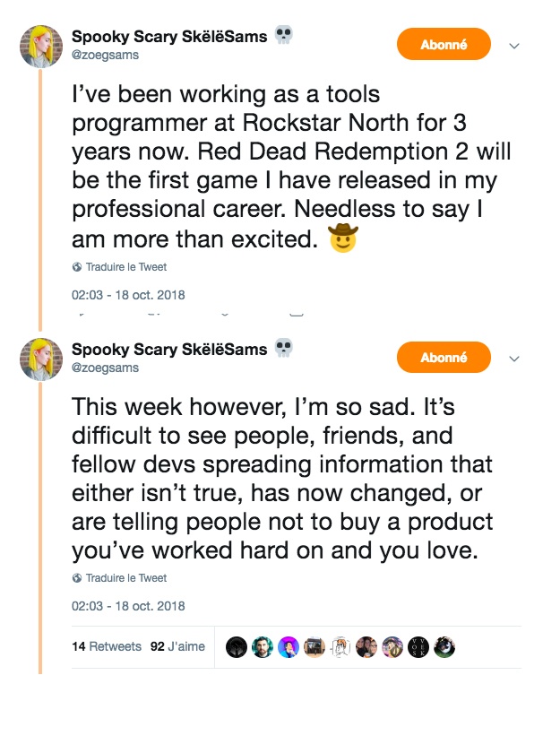Viewport: 560px width, 753px height.
Task: Click Spooky Scary SkëlëSams name on second tweet
Action: 169,350
